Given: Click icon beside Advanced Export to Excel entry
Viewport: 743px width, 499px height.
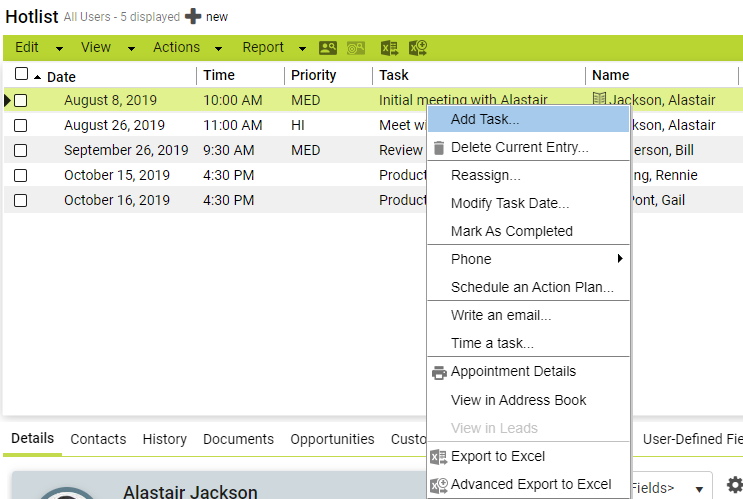Looking at the screenshot, I should tap(438, 485).
